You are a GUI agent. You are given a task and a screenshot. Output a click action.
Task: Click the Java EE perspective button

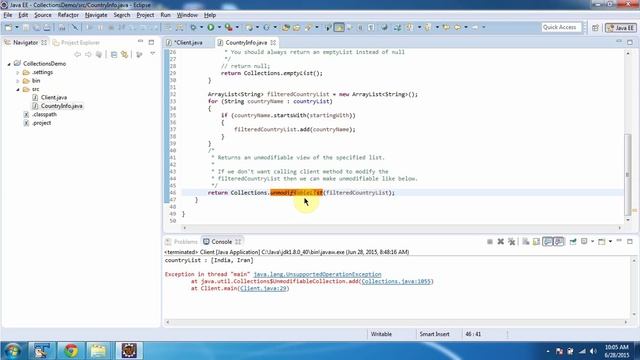621,27
